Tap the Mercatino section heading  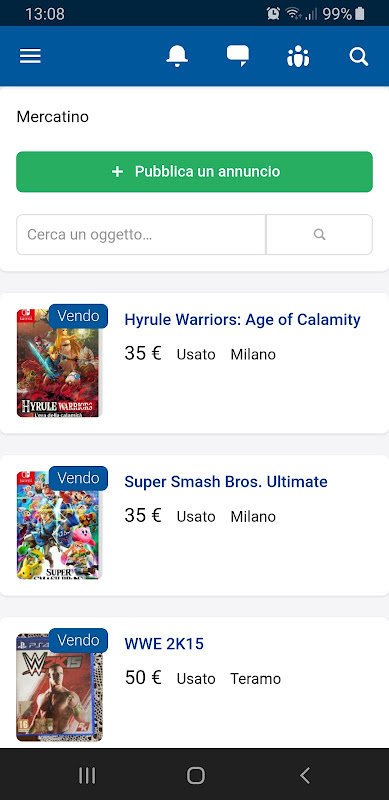click(53, 117)
